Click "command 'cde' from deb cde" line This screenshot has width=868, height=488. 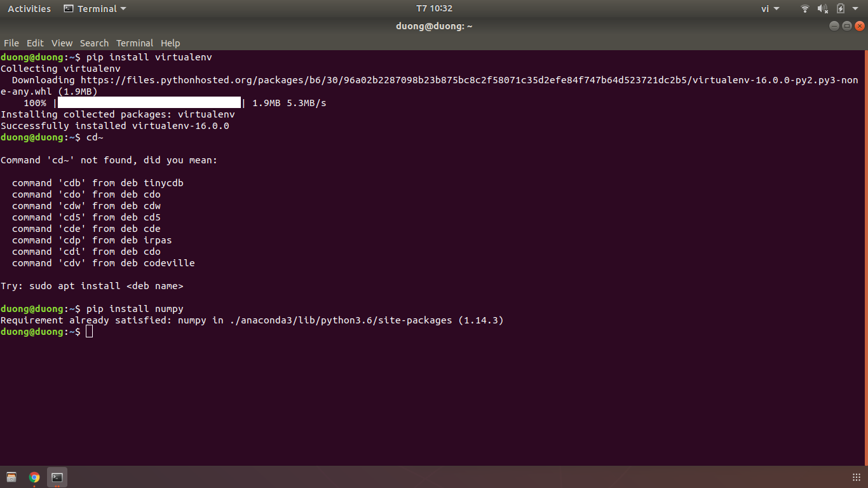pos(86,229)
